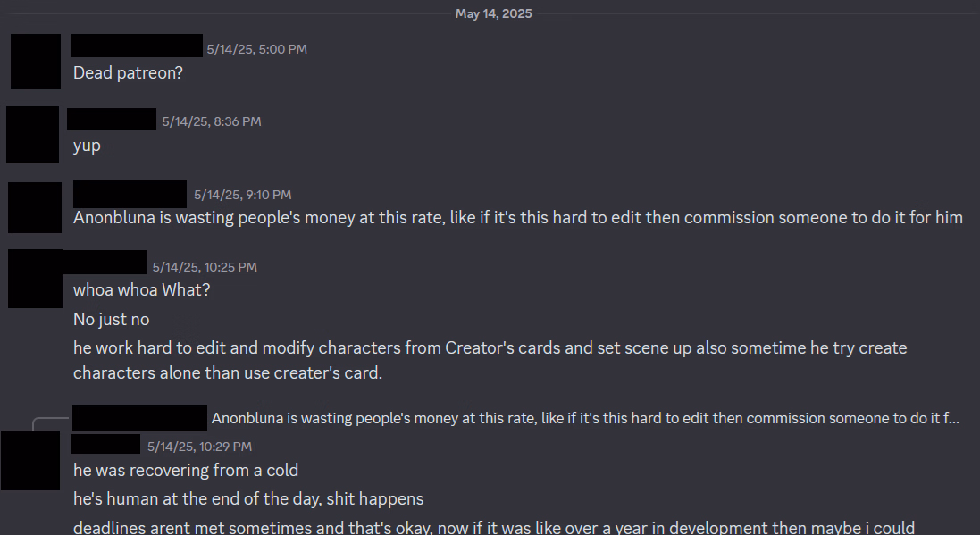
Task: Click the 10:29 PM message timestamp
Action: 199,447
